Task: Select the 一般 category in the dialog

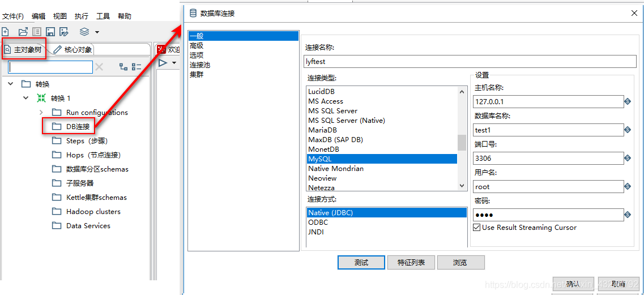Action: click(243, 36)
